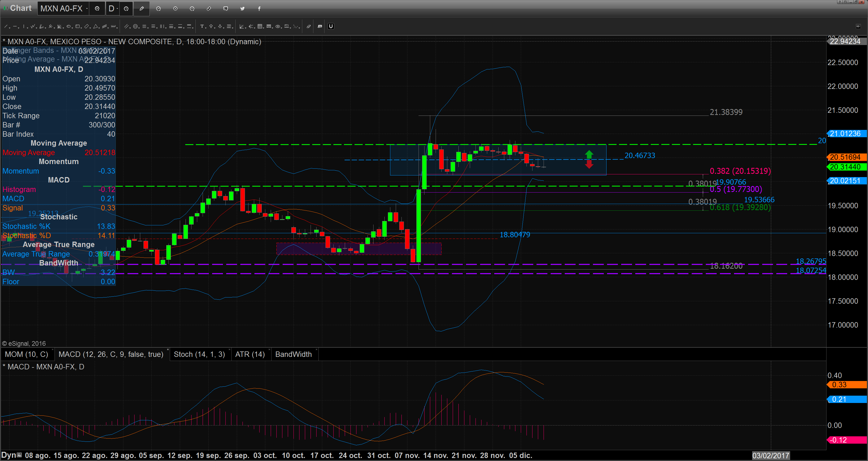
Task: Click the 18.16200 level label
Action: coord(726,266)
